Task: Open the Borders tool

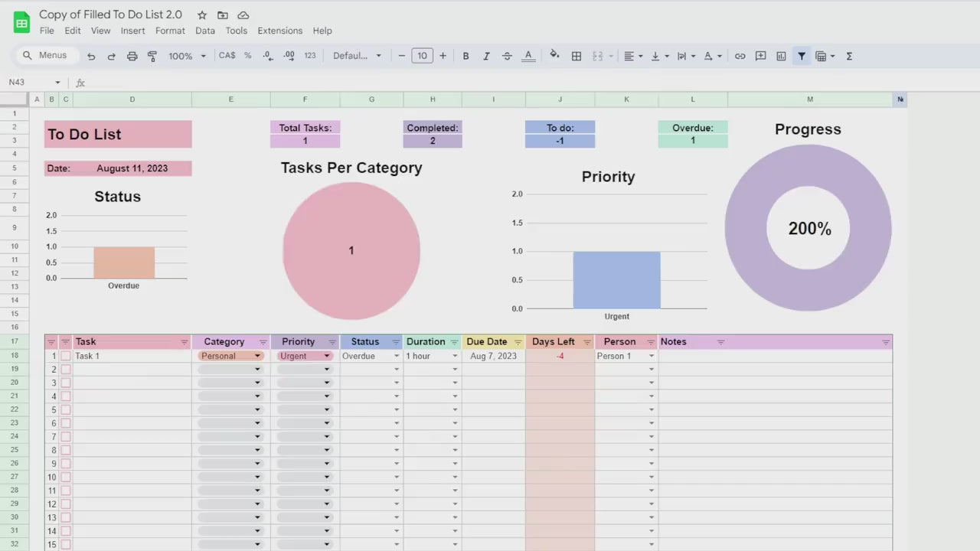Action: 577,56
